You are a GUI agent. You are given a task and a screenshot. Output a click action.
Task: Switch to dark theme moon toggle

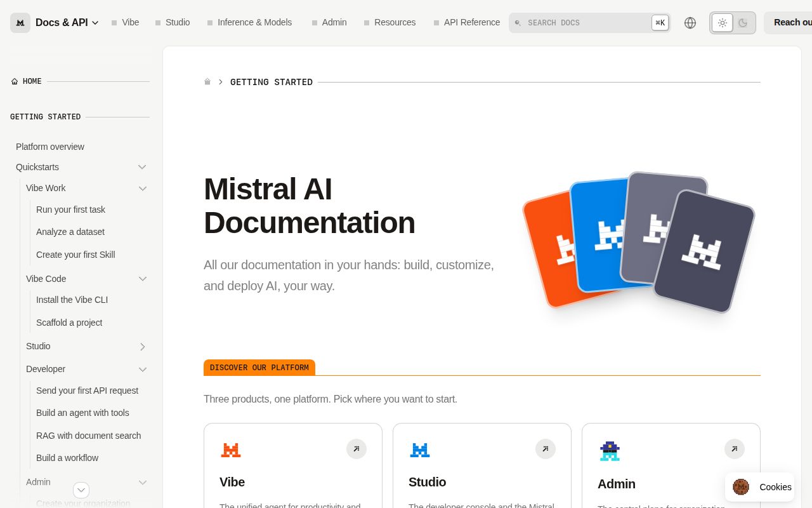(743, 23)
